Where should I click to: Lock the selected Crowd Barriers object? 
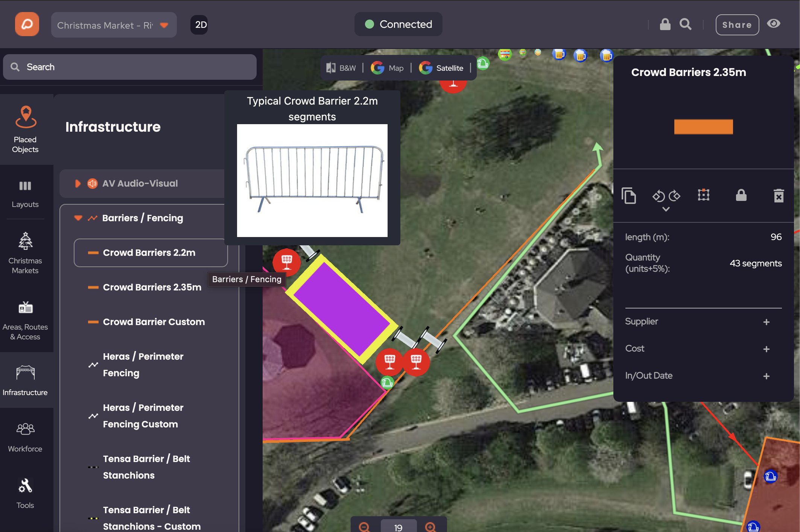click(741, 196)
